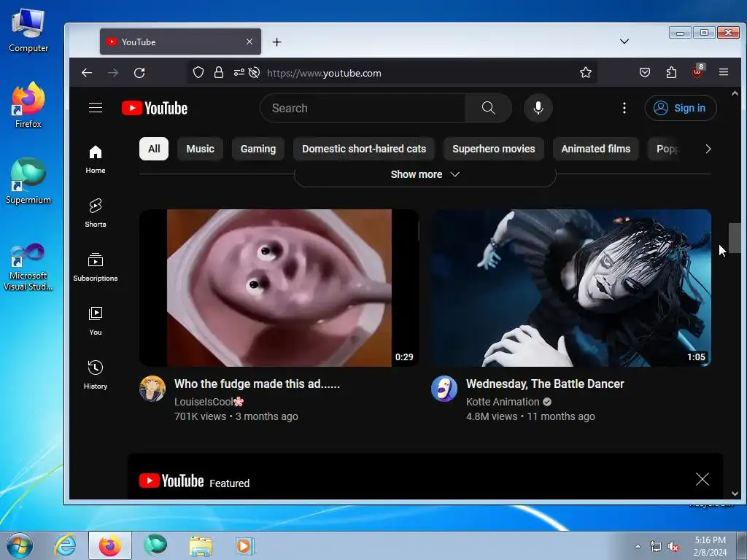The image size is (747, 560).
Task: Select the Music filter chip
Action: (x=200, y=149)
